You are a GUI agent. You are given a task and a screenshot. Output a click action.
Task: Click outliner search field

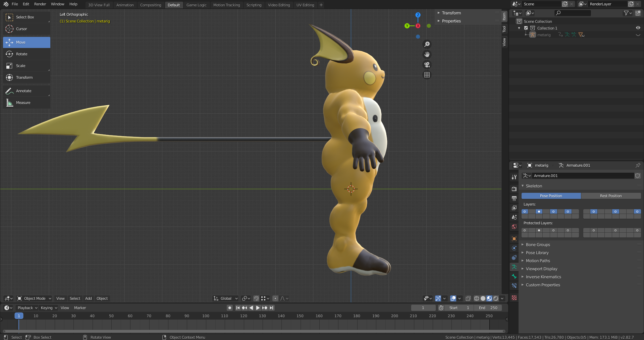coord(573,13)
